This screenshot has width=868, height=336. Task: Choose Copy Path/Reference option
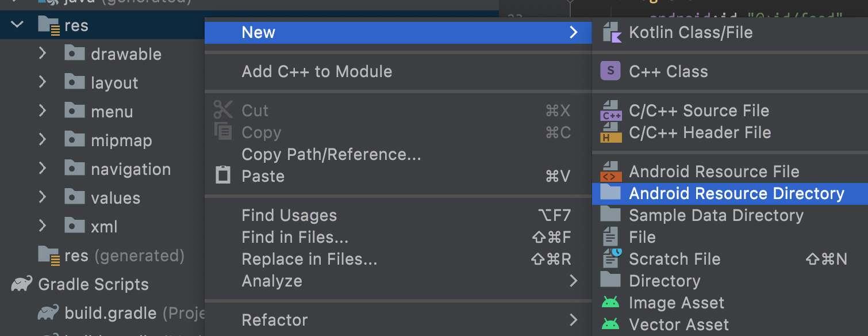pos(331,154)
